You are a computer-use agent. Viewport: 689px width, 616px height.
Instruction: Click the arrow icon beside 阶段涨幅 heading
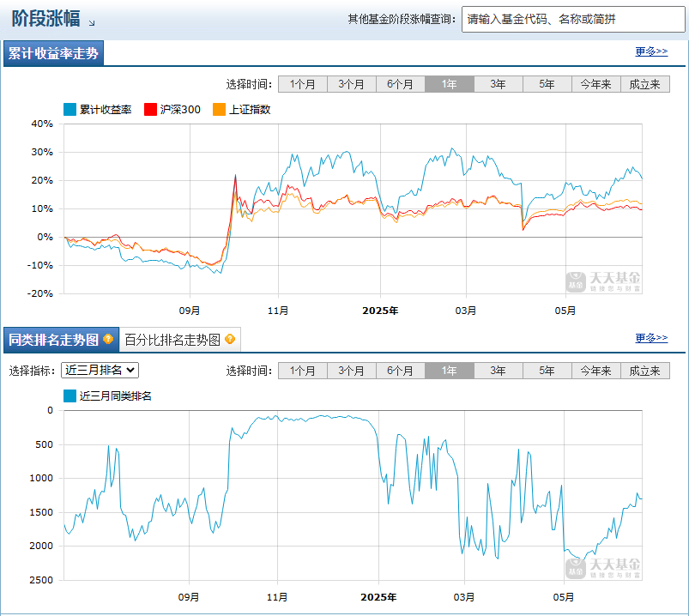click(92, 23)
